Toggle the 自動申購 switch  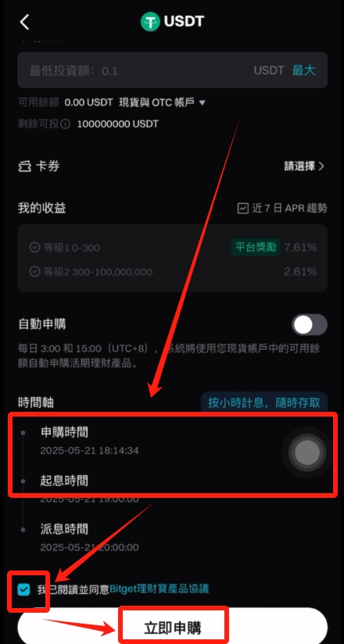pyautogui.click(x=310, y=325)
